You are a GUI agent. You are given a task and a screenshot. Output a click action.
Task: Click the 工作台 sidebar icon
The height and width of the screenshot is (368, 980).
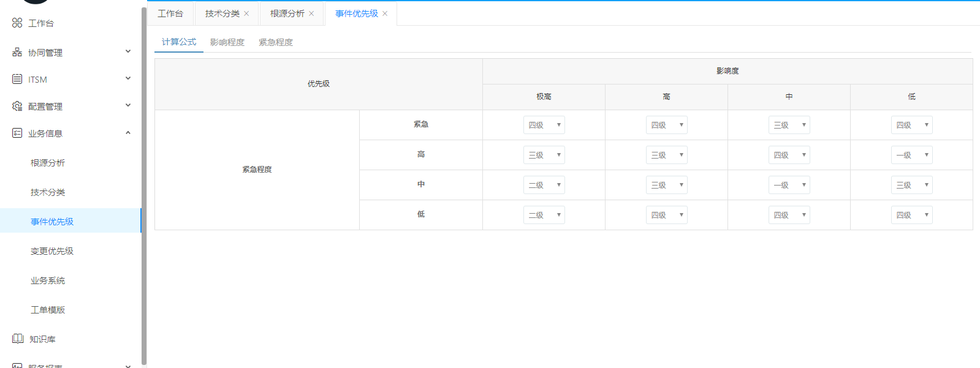17,23
